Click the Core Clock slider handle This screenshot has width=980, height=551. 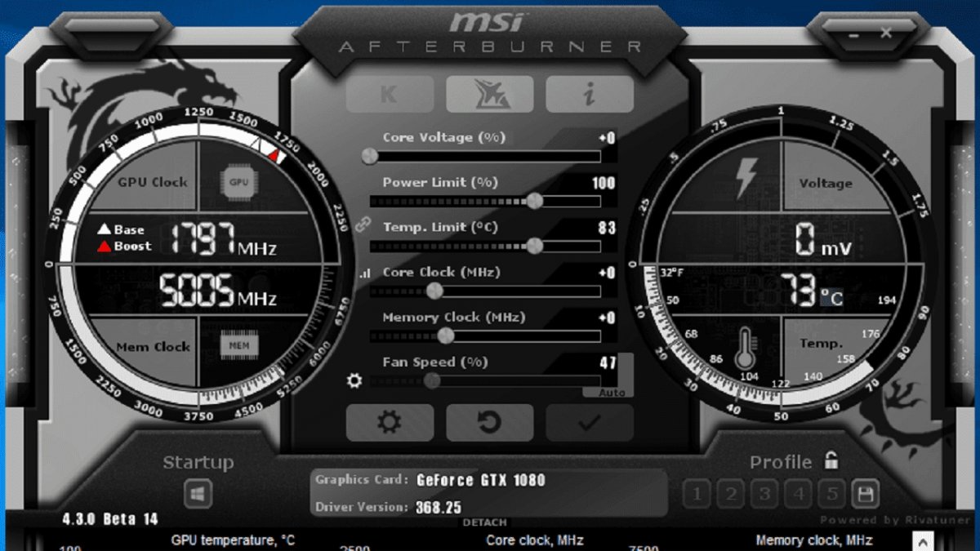point(434,291)
